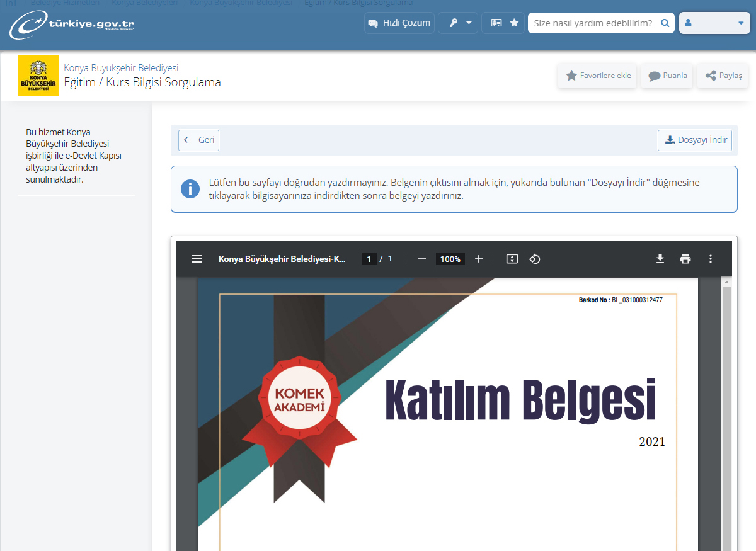Zoom in the PDF with plus icon

click(x=479, y=259)
